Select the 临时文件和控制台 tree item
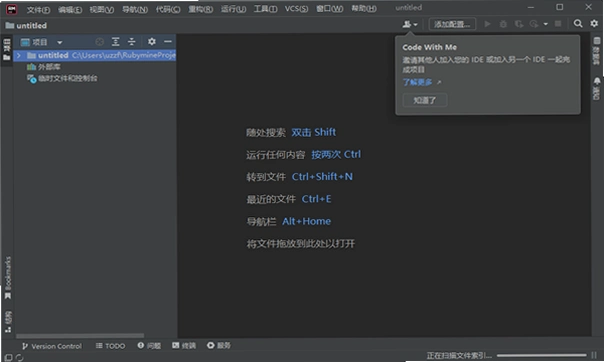The height and width of the screenshot is (362, 604). [62, 79]
